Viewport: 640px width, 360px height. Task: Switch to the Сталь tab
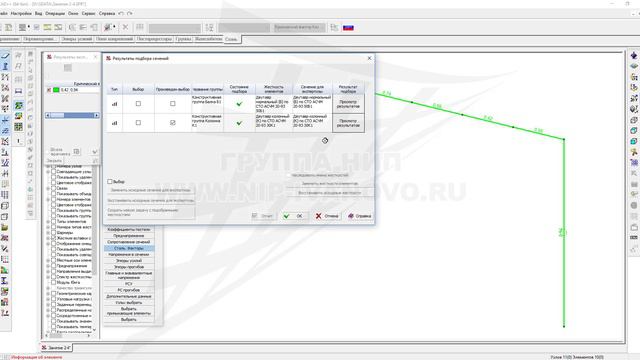point(231,39)
